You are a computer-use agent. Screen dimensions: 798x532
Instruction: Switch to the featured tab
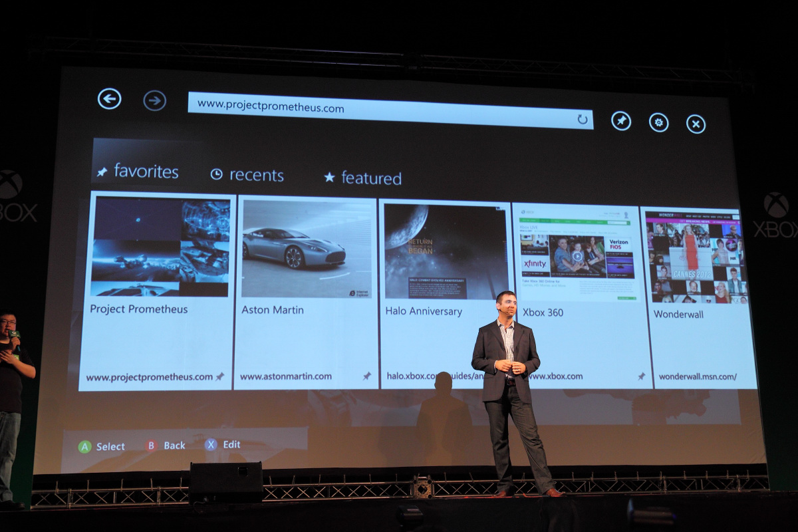point(363,178)
